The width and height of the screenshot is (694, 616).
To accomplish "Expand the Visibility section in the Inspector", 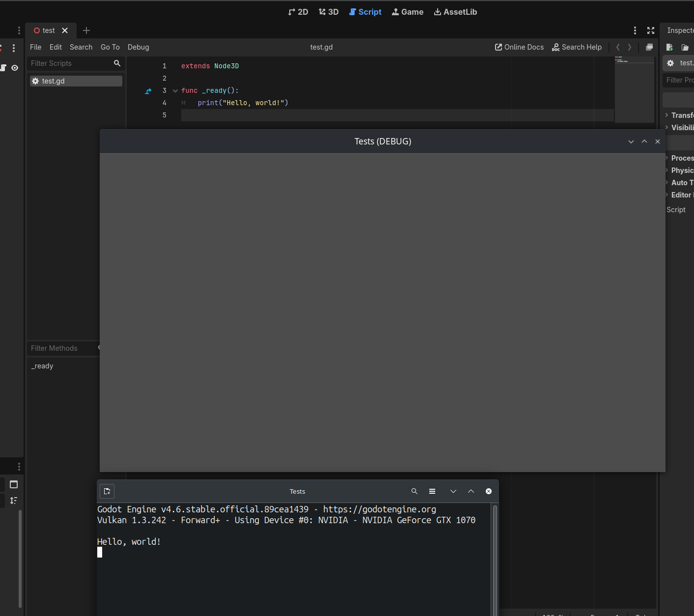I will 680,128.
